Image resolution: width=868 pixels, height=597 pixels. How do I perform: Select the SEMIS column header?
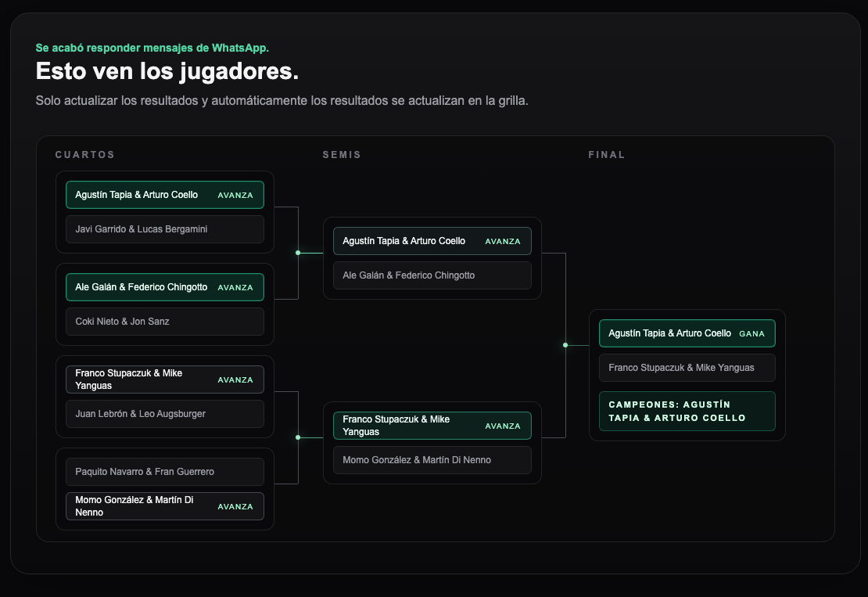tap(342, 154)
